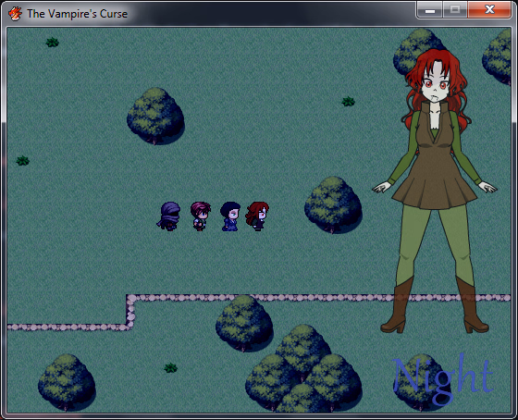Maximize the game window

tap(455, 10)
